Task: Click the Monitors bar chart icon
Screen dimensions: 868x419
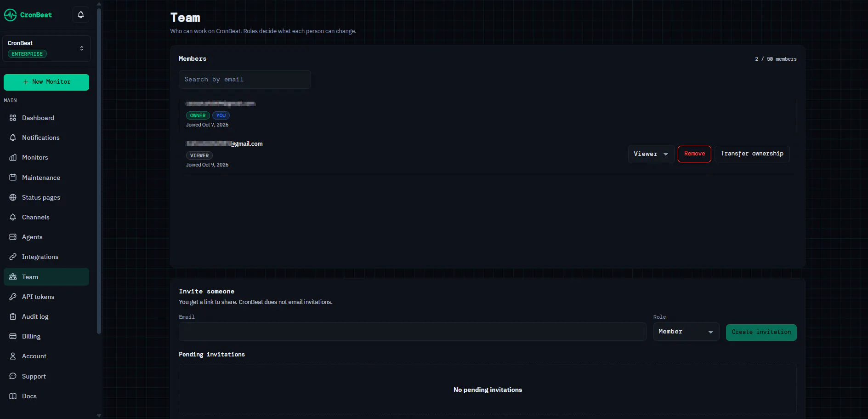Action: (x=13, y=157)
